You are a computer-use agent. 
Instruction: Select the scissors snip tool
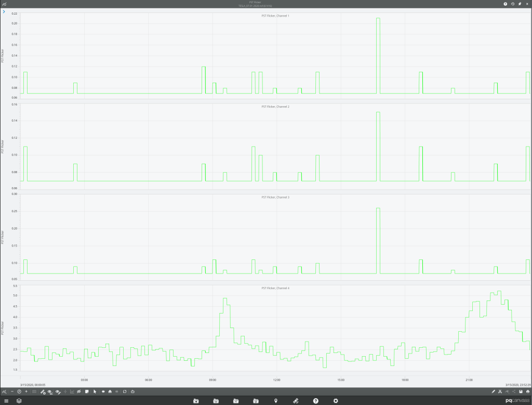500,391
